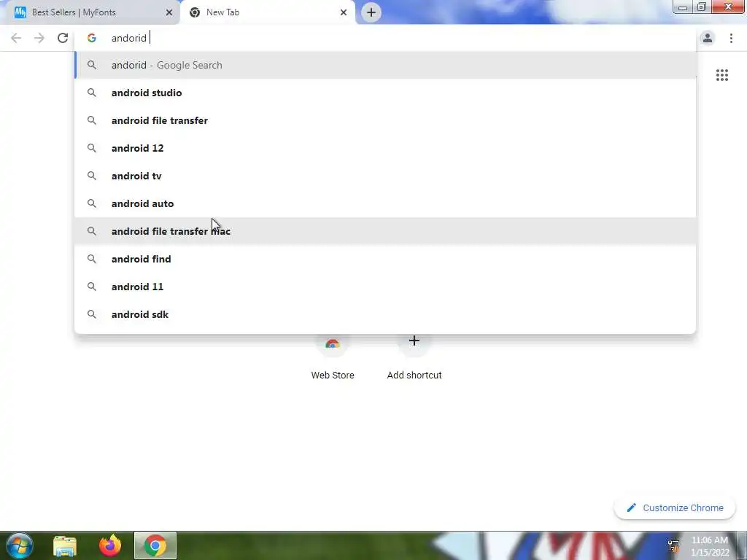Image resolution: width=747 pixels, height=560 pixels.
Task: Select the 'android find' suggestion
Action: click(385, 259)
